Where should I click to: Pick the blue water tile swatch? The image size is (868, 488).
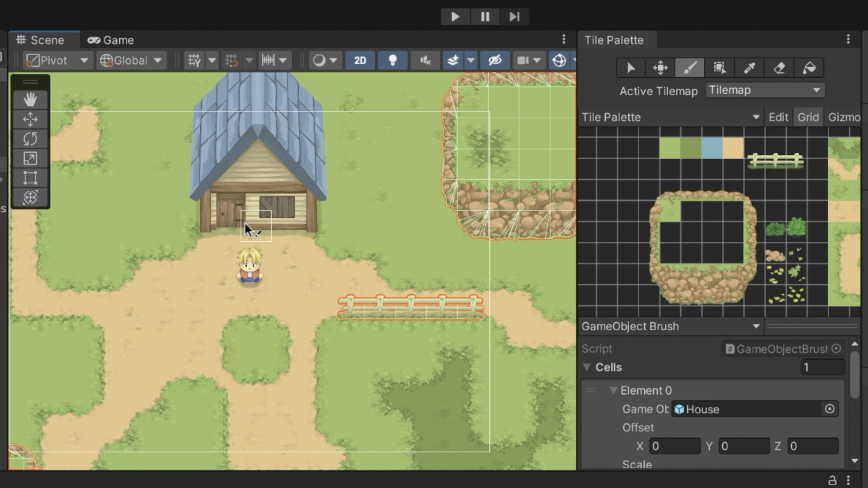click(x=712, y=148)
